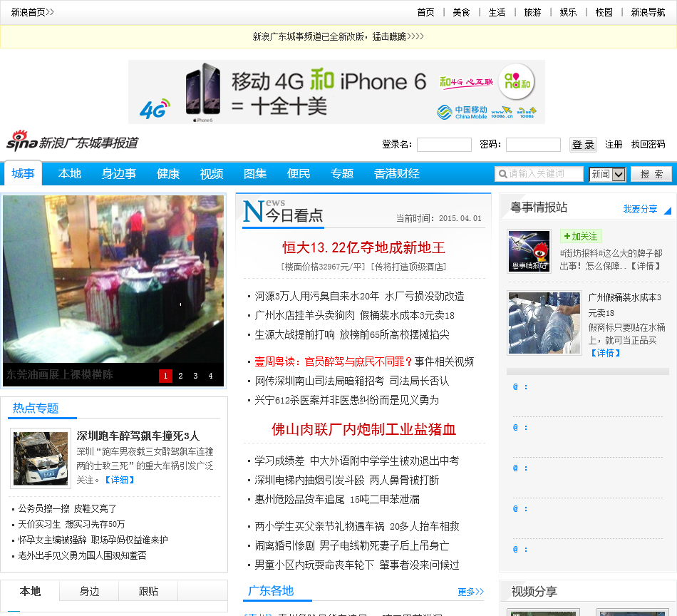Click 校园 in the top bar
677x616 pixels.
pos(604,12)
